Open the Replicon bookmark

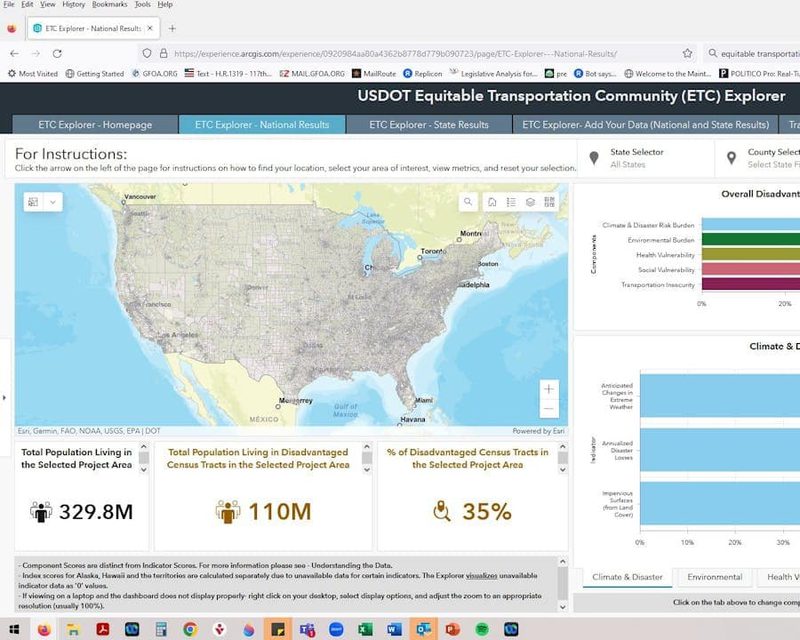pyautogui.click(x=422, y=73)
